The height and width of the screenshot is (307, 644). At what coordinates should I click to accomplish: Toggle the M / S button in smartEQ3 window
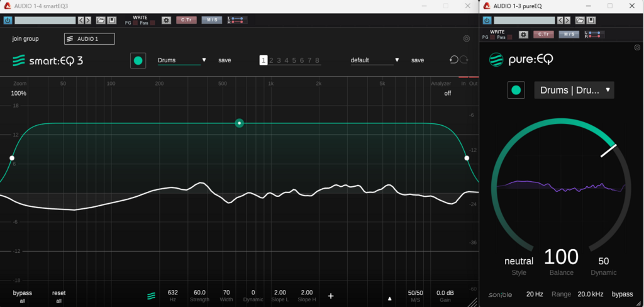(212, 20)
